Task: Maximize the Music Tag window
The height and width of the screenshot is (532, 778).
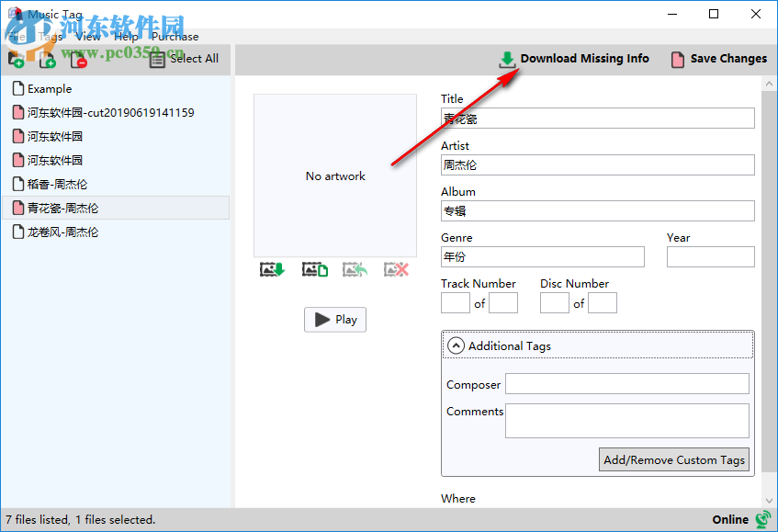Action: 714,14
